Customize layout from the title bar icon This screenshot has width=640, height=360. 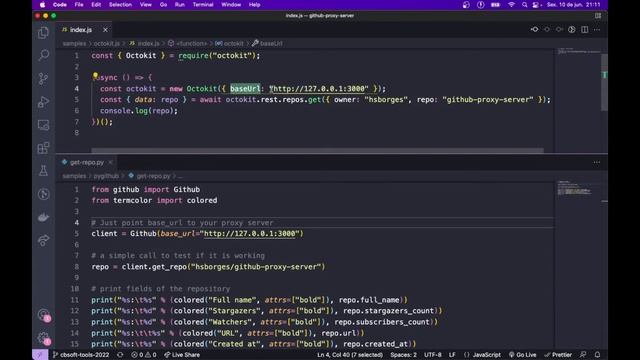(x=598, y=16)
